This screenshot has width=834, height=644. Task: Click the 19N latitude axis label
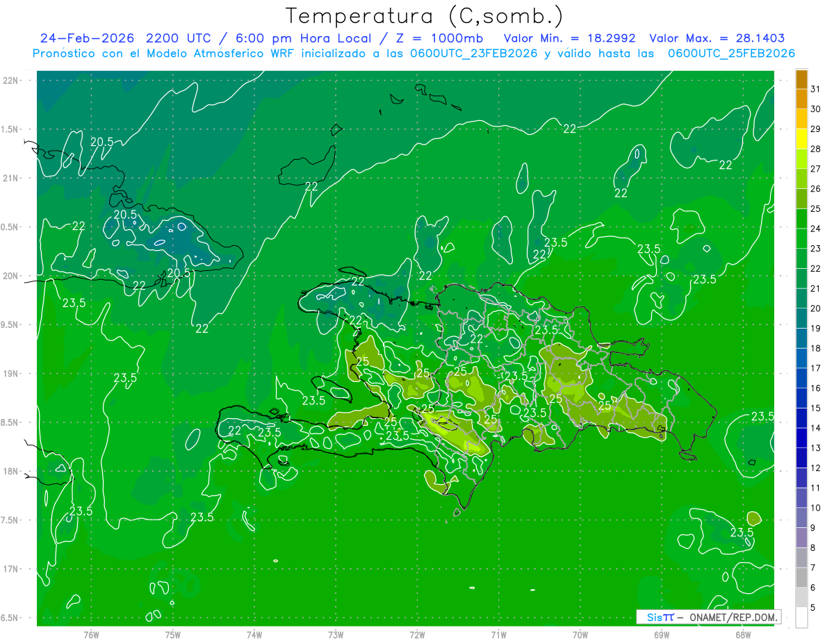point(10,374)
